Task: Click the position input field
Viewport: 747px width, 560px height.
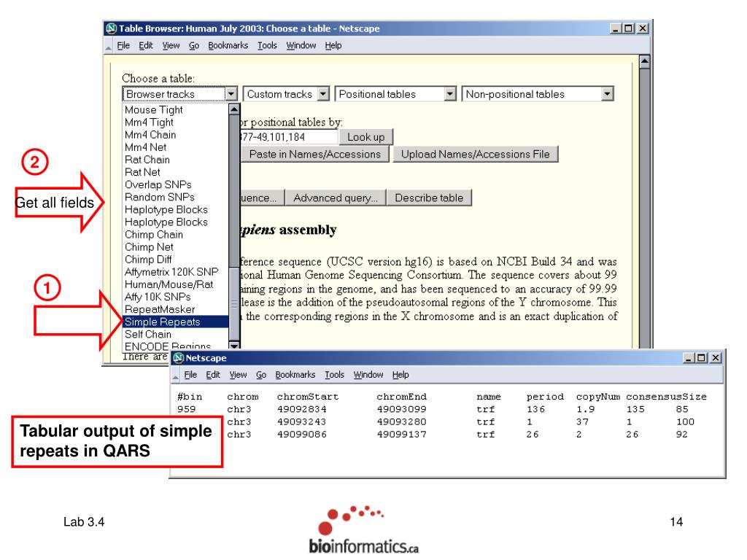Action: coord(289,137)
